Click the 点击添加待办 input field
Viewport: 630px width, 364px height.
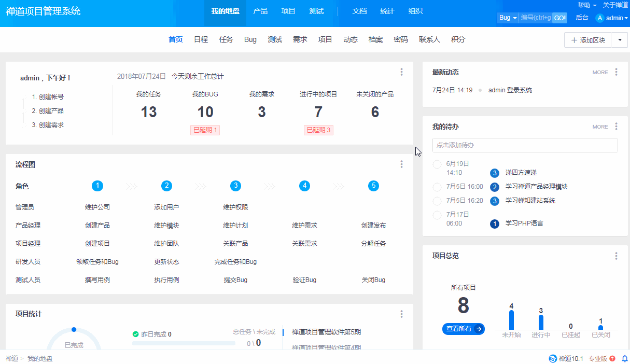[525, 145]
